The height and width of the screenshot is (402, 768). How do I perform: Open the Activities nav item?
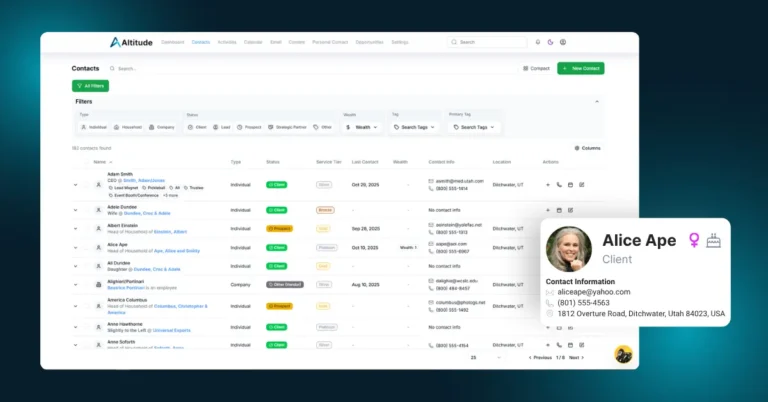click(x=227, y=42)
